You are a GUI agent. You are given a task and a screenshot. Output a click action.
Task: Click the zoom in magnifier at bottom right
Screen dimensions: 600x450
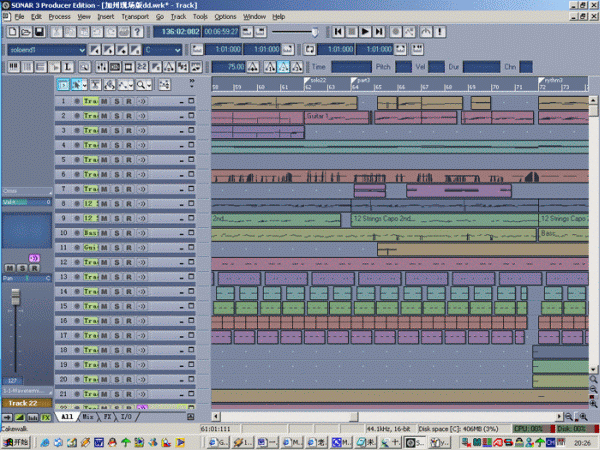583,417
